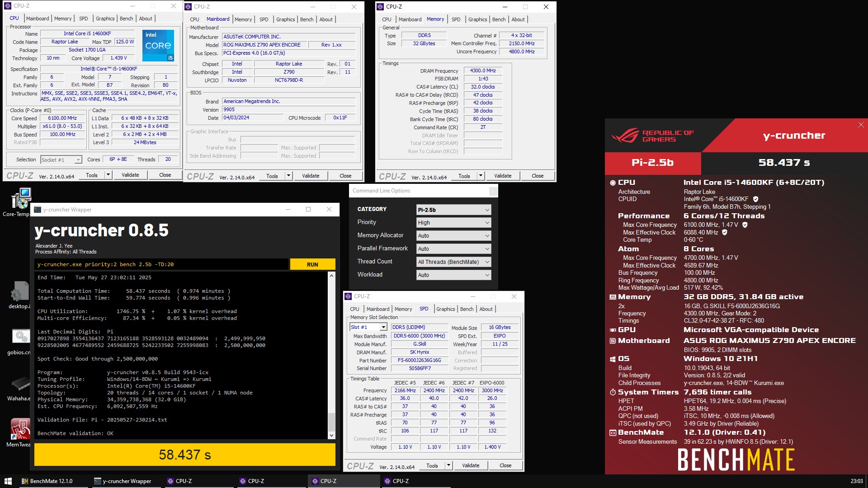Click Tools button in CPU-Z SPD window
Image resolution: width=868 pixels, height=488 pixels.
(432, 465)
